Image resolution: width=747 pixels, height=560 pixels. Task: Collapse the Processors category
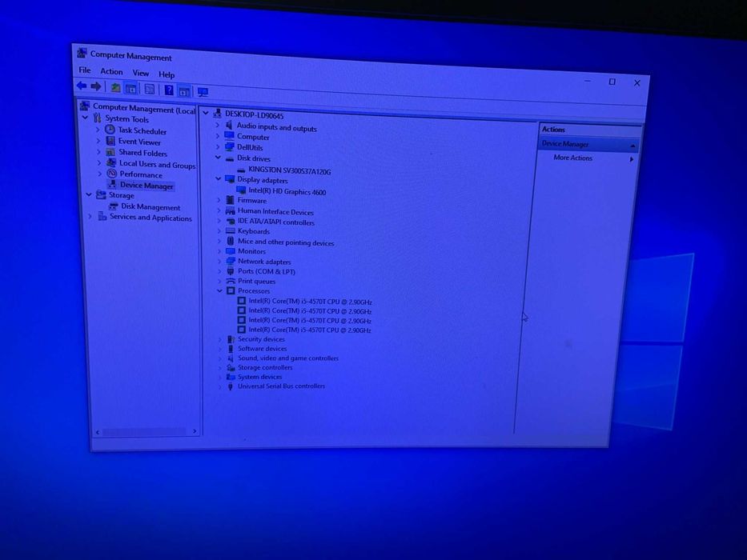(219, 290)
